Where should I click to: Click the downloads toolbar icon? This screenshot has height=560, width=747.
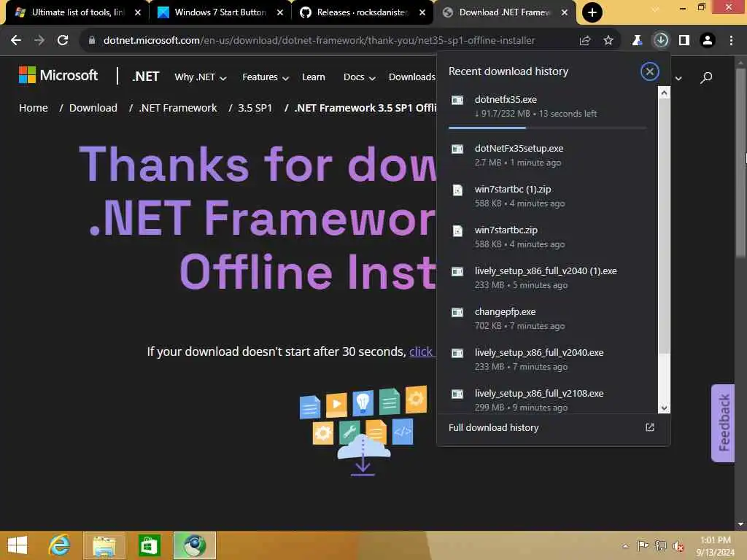(661, 41)
